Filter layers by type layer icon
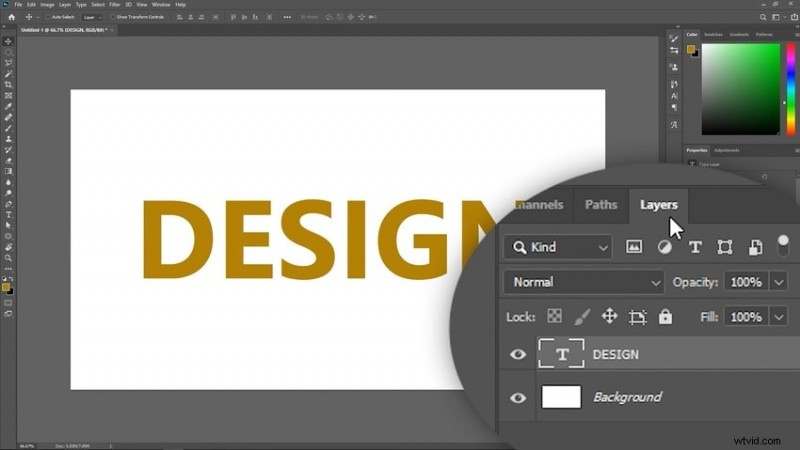The height and width of the screenshot is (450, 800). pyautogui.click(x=695, y=247)
